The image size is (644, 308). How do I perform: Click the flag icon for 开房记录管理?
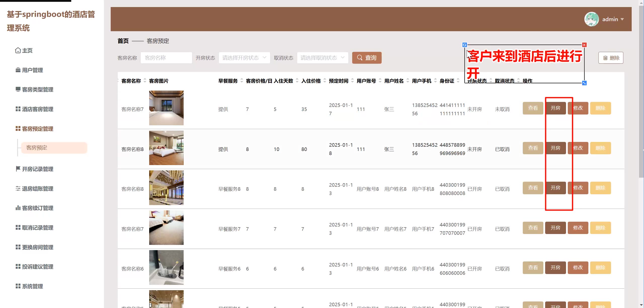tap(18, 169)
